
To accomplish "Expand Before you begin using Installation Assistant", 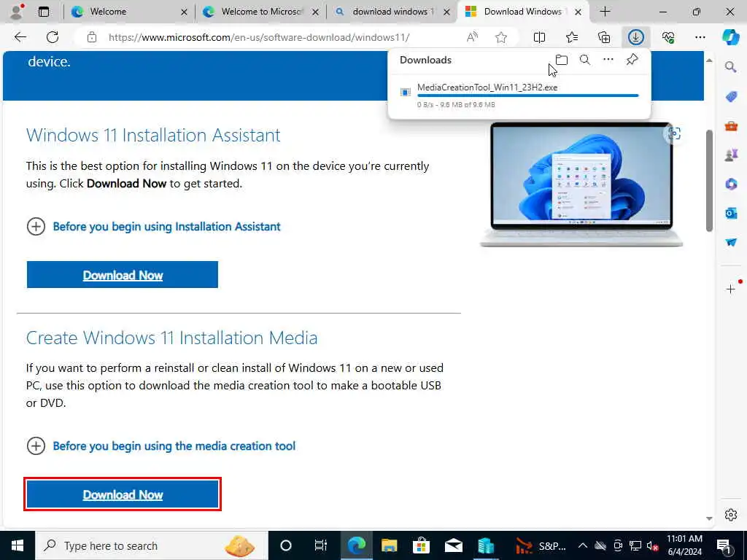I will click(x=153, y=227).
